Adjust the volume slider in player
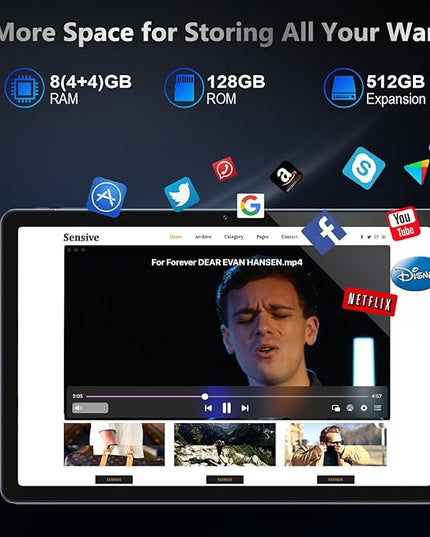430x537 pixels. pyautogui.click(x=90, y=408)
